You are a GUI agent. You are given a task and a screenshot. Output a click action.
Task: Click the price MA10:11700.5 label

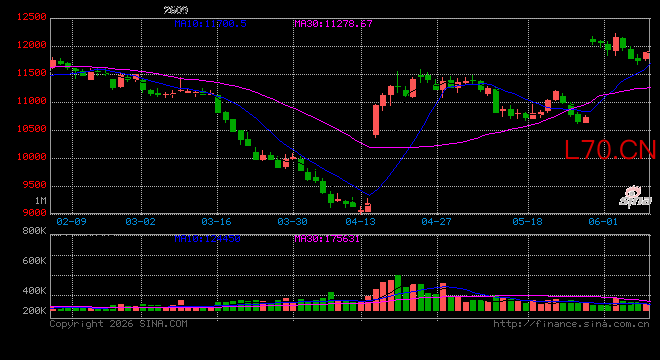coord(210,24)
